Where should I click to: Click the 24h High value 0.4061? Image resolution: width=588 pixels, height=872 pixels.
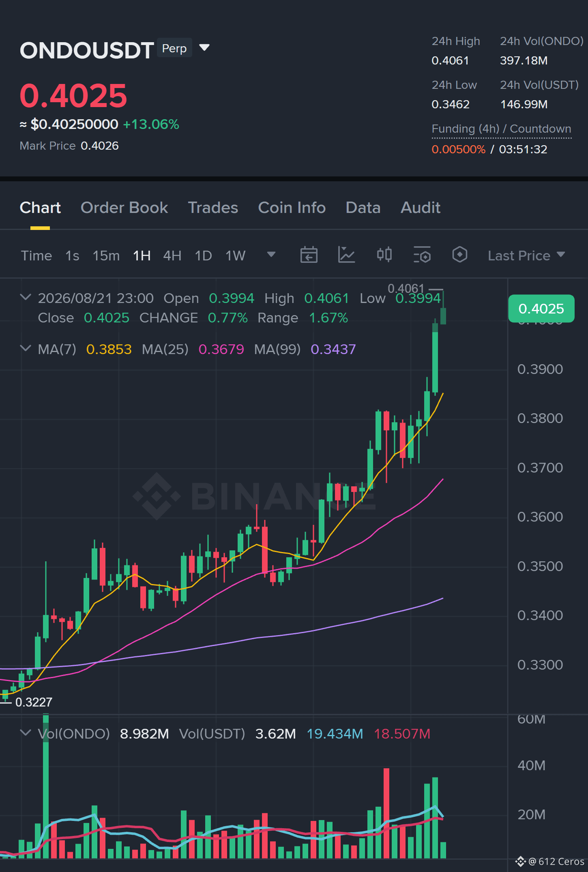click(450, 60)
